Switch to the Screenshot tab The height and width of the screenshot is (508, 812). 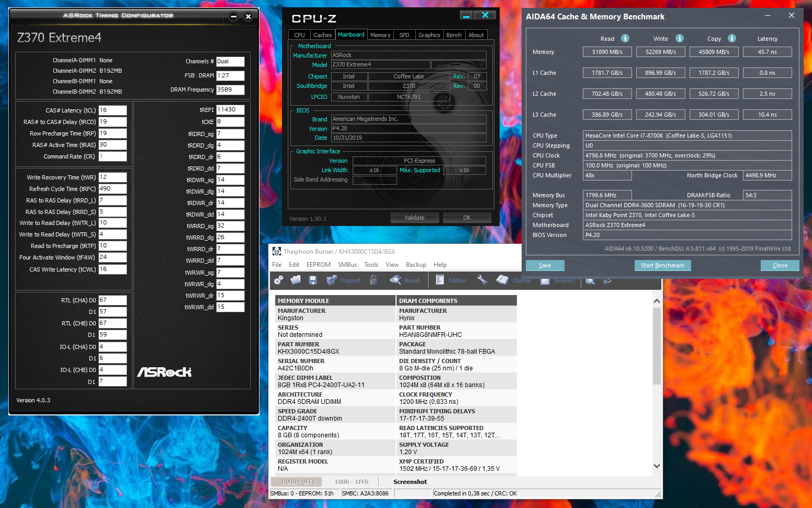tap(410, 482)
